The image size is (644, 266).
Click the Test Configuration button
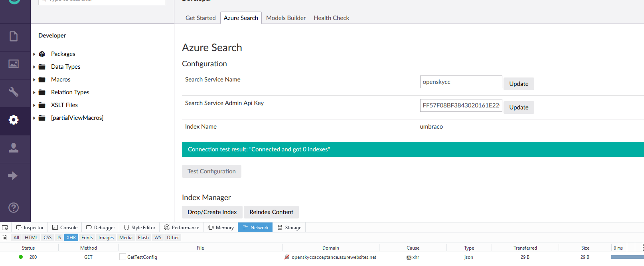[x=211, y=171]
